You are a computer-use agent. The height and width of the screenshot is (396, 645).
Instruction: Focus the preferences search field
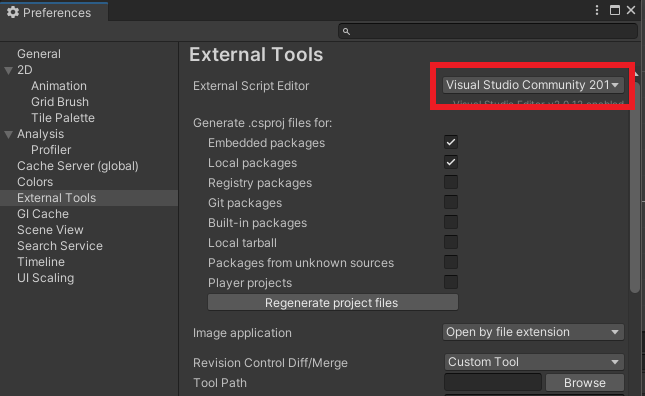488,31
